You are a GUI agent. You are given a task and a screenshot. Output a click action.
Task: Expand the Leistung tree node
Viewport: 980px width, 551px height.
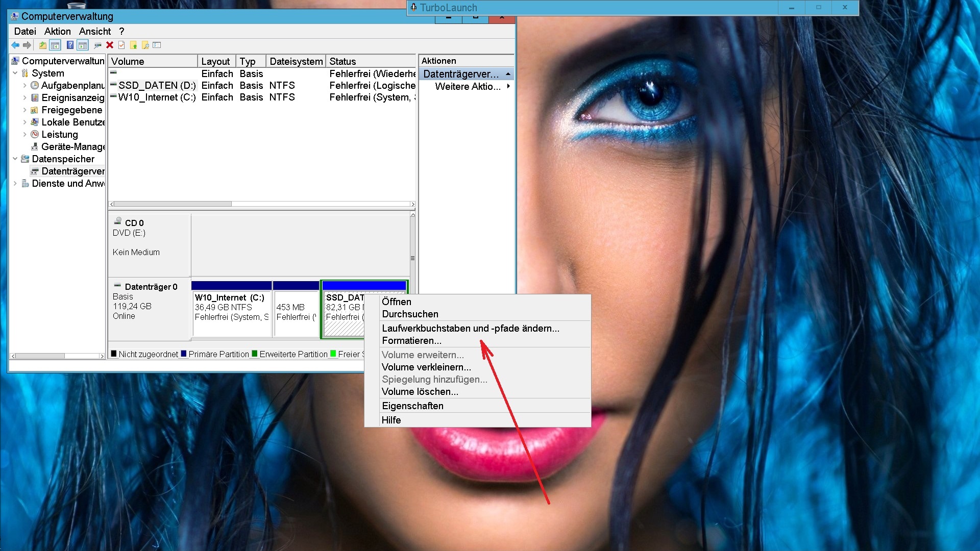click(x=24, y=135)
